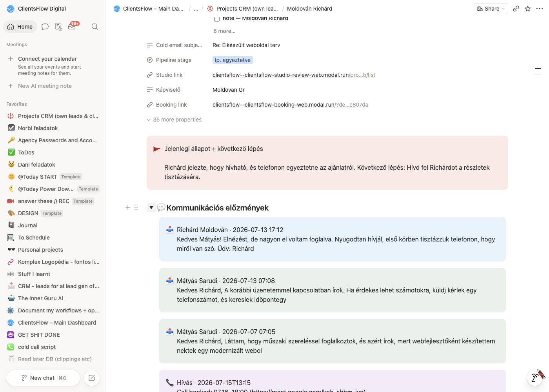Viewport: 549px width, 392px height.
Task: Open the three-dot page options menu
Action: click(x=540, y=9)
